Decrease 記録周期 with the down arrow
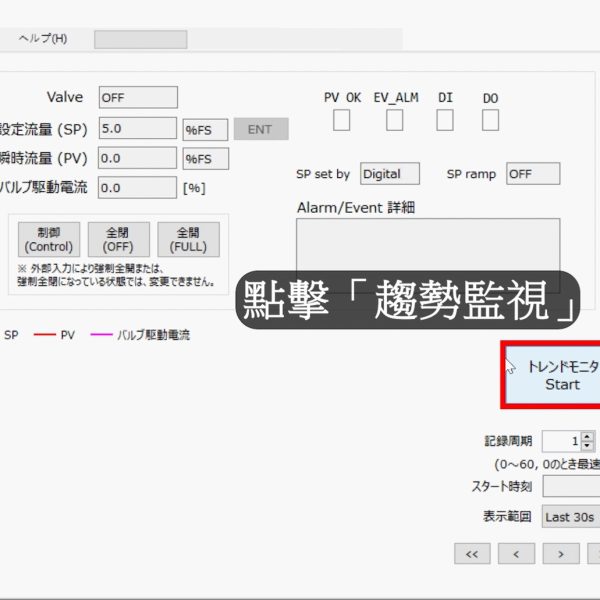Screen dimensions: 600x600 tap(587, 445)
